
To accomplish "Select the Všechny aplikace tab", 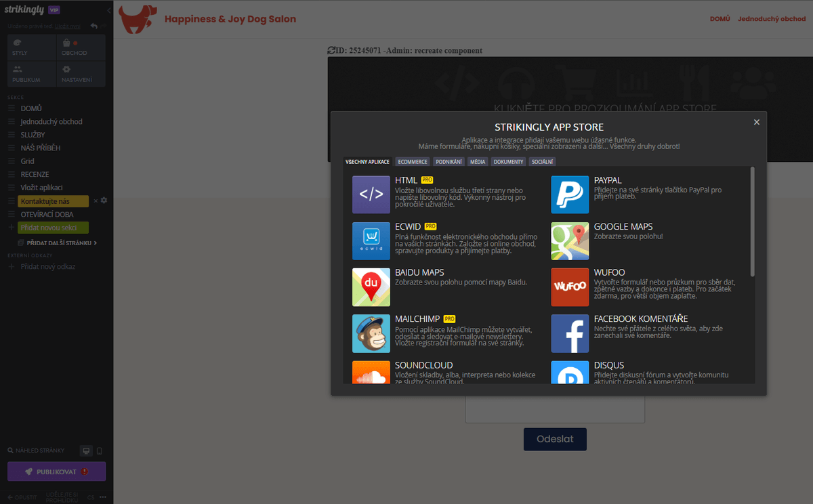I will click(x=367, y=162).
